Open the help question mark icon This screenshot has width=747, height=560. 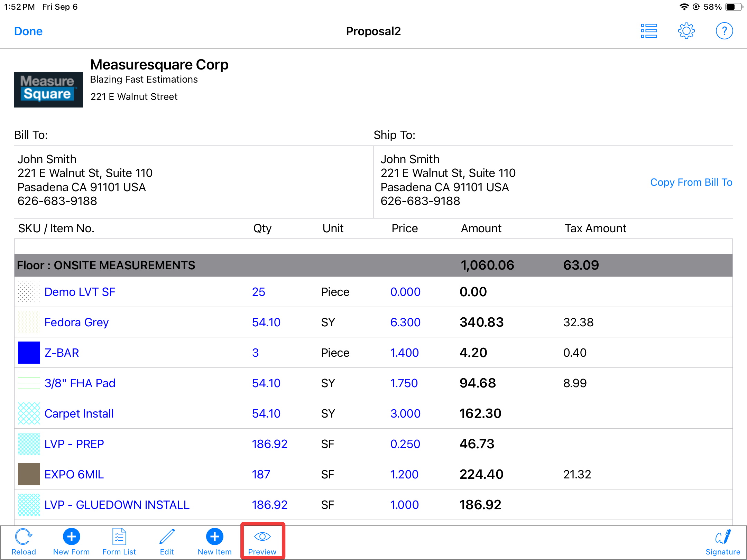point(724,31)
